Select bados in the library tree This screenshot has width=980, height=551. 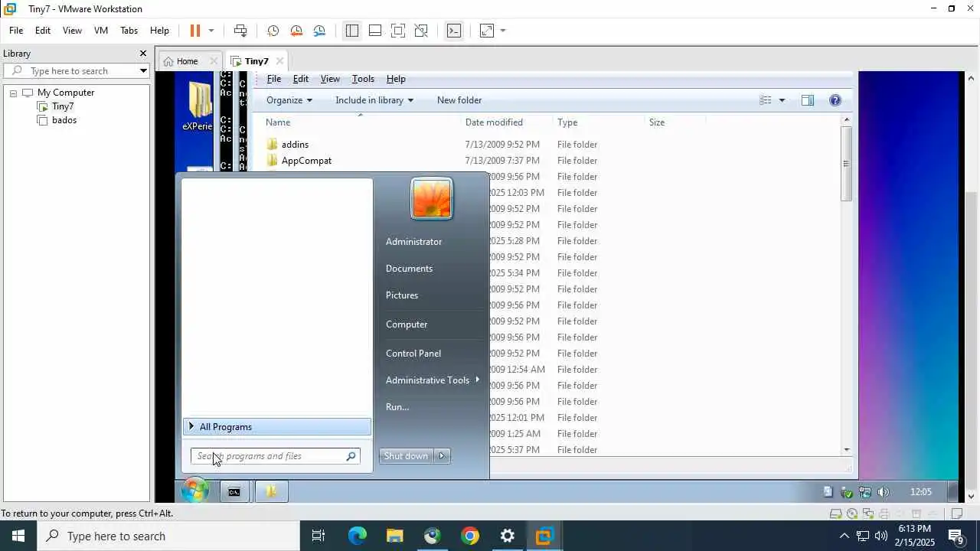(x=64, y=120)
